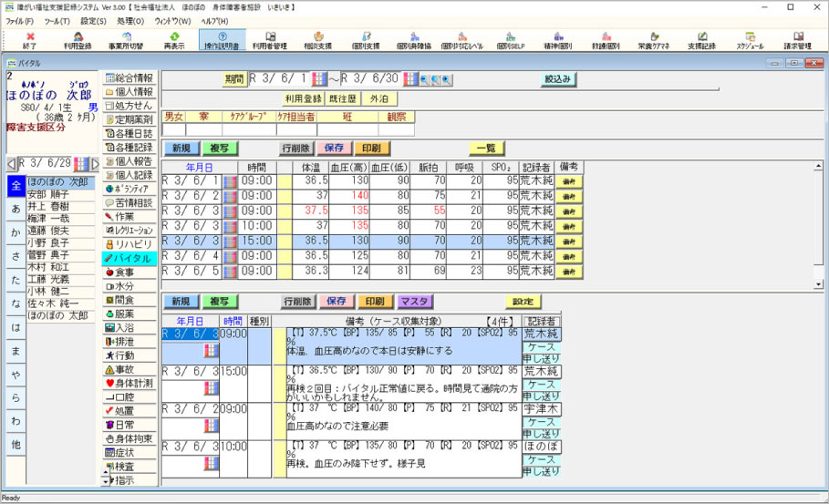Open calendar next to R 3/ 6/29 date

(x=80, y=164)
